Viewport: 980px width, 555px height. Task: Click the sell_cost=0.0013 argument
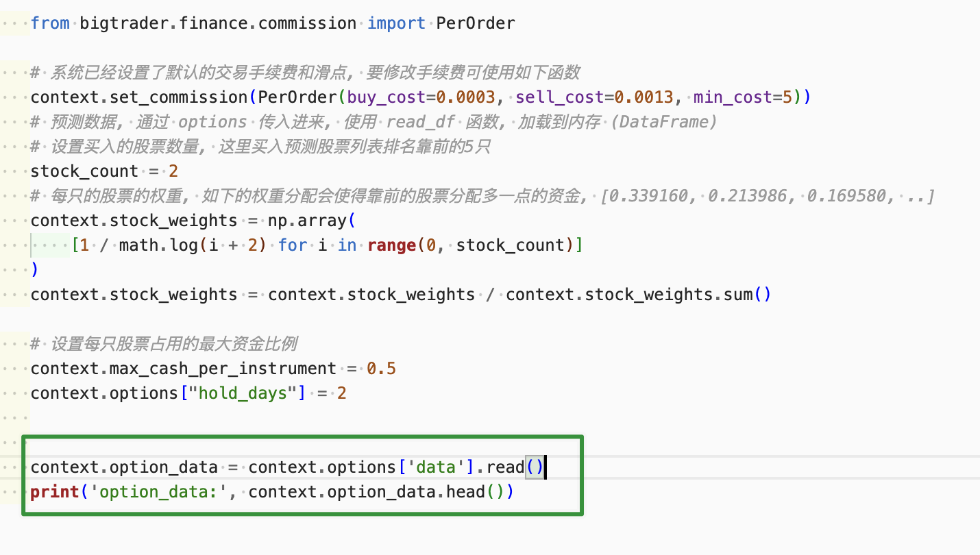point(594,97)
